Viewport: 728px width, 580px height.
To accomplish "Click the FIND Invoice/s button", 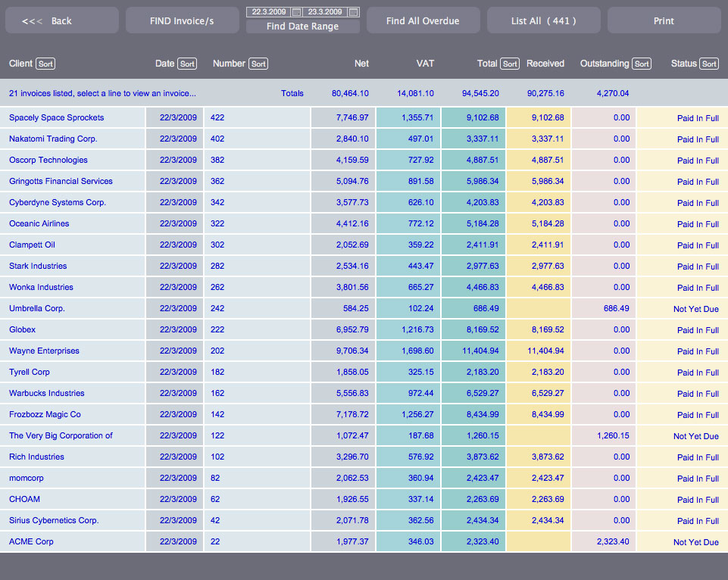I will (182, 21).
